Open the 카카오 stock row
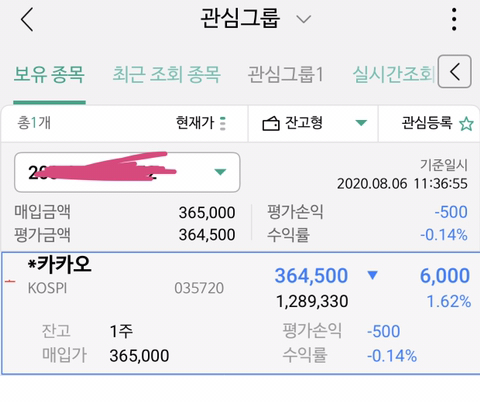 coord(241,313)
